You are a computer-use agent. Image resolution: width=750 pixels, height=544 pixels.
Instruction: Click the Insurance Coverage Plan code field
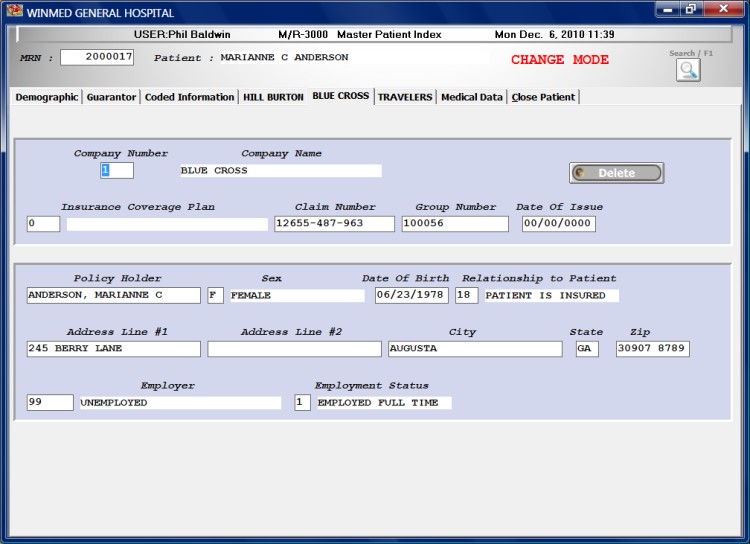[44, 224]
